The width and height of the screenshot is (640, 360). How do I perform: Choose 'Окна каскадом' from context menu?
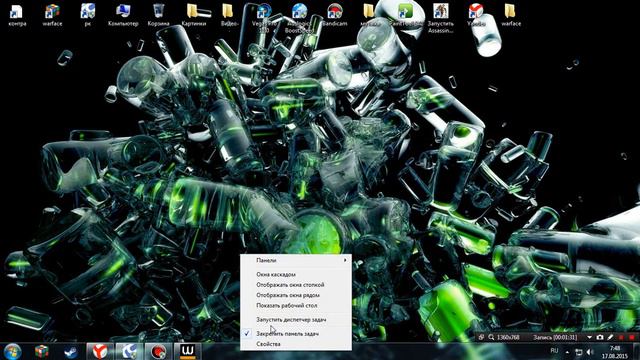pyautogui.click(x=296, y=274)
